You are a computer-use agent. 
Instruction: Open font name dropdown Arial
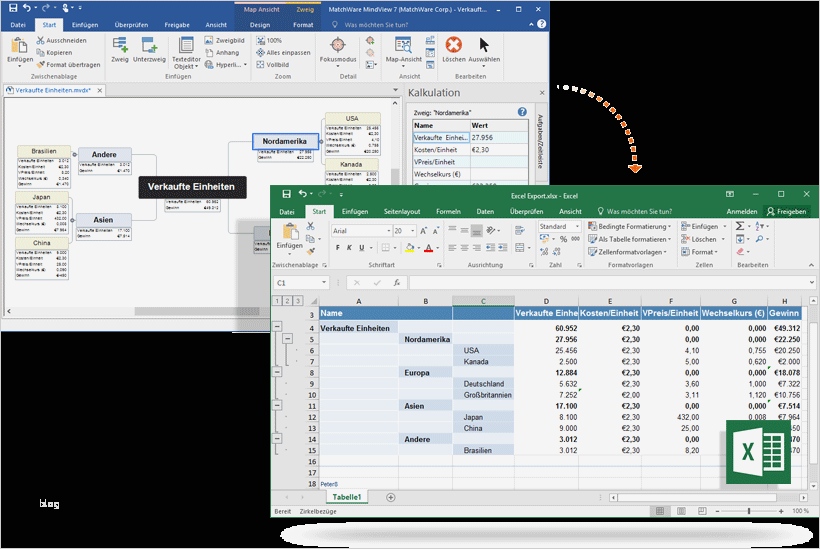389,231
